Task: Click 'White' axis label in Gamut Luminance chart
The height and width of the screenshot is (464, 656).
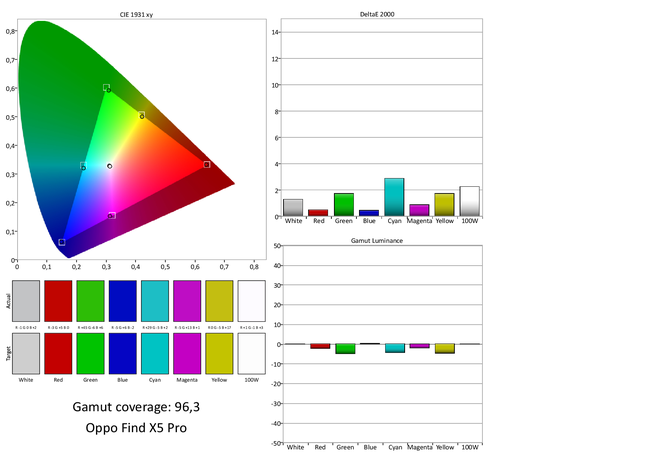Action: [x=295, y=447]
